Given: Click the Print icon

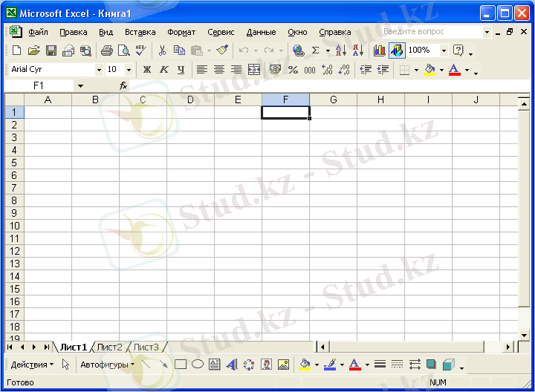Looking at the screenshot, I should [x=106, y=50].
